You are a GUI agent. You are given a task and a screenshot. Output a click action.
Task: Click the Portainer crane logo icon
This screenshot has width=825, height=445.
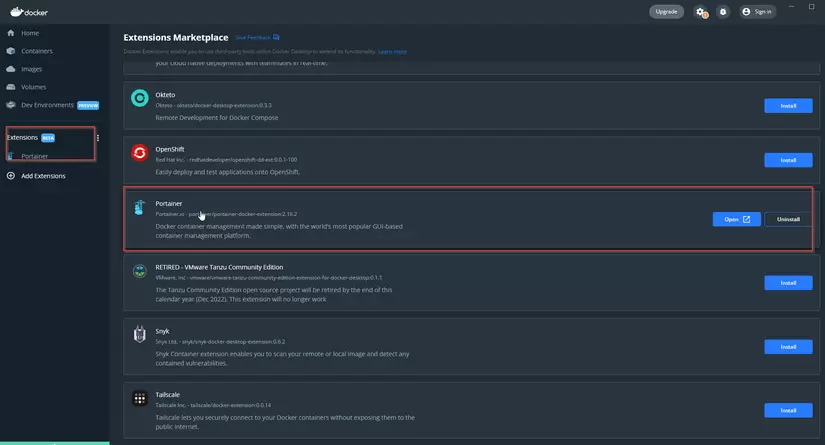[139, 207]
